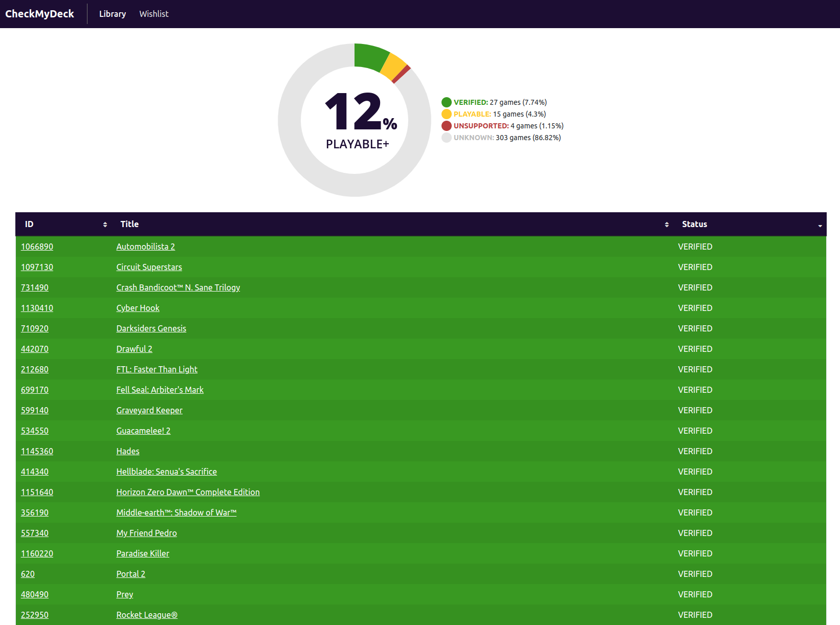Click app ID 534550 link
The image size is (840, 625).
pos(35,431)
